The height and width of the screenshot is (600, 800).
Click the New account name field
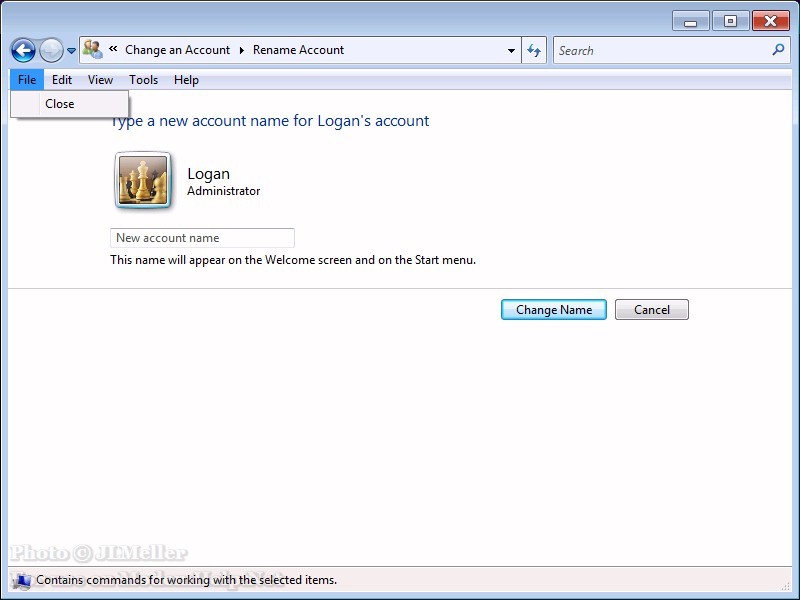[202, 238]
